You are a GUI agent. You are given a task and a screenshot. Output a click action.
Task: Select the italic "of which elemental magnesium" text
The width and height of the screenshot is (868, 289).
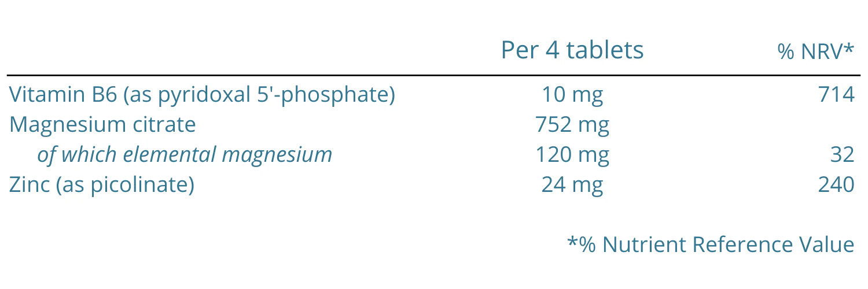(x=185, y=154)
